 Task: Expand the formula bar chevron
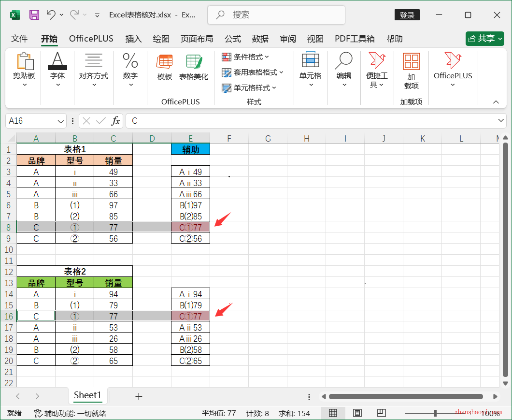(501, 121)
